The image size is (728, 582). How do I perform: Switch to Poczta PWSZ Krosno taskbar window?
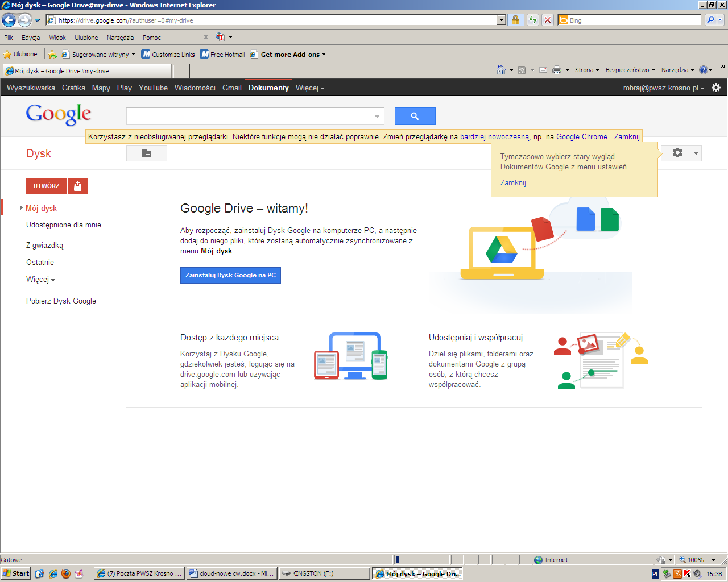pyautogui.click(x=139, y=573)
